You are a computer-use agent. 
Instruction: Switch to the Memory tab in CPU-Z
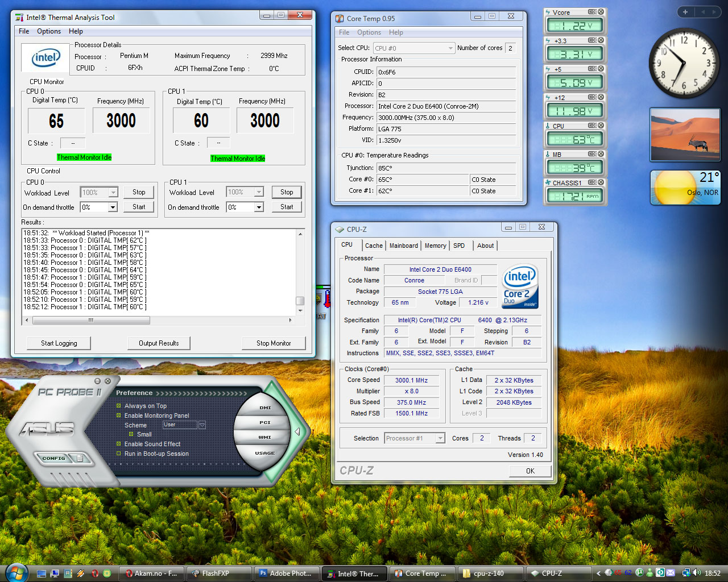435,246
